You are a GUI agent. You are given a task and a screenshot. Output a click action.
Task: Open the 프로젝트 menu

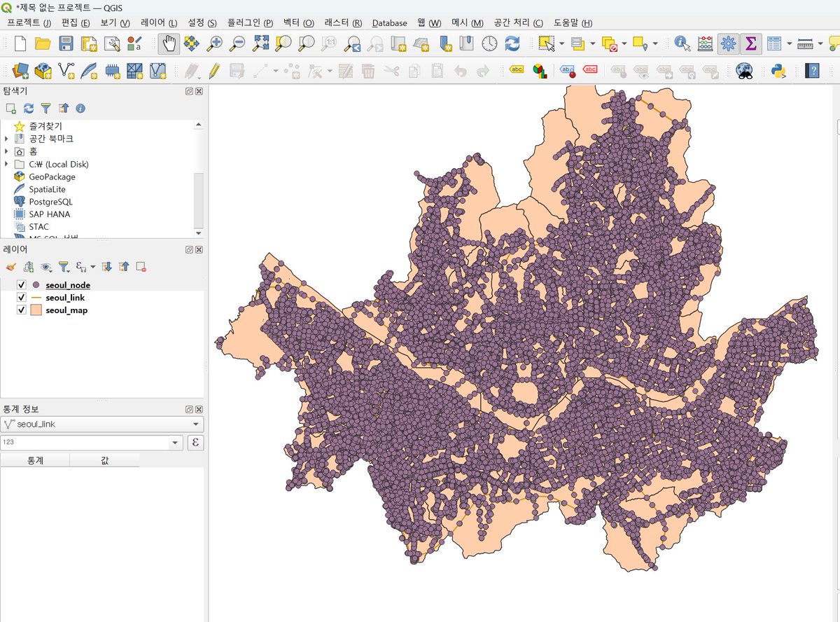[29, 23]
